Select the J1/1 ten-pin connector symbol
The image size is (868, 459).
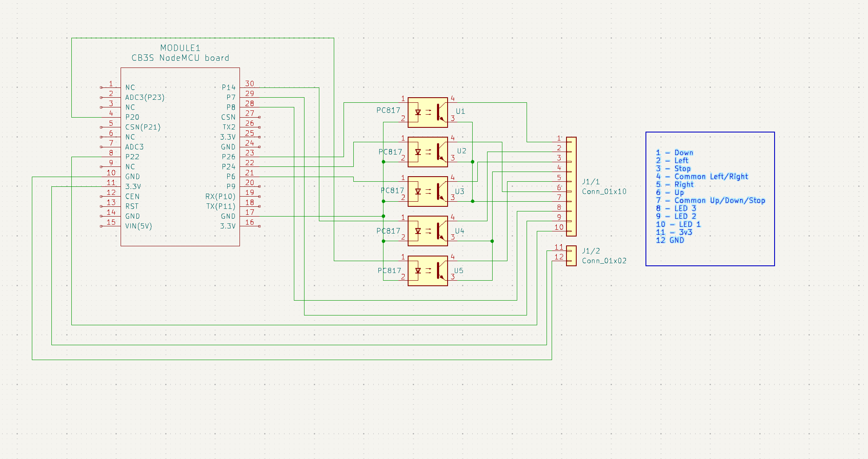[571, 186]
